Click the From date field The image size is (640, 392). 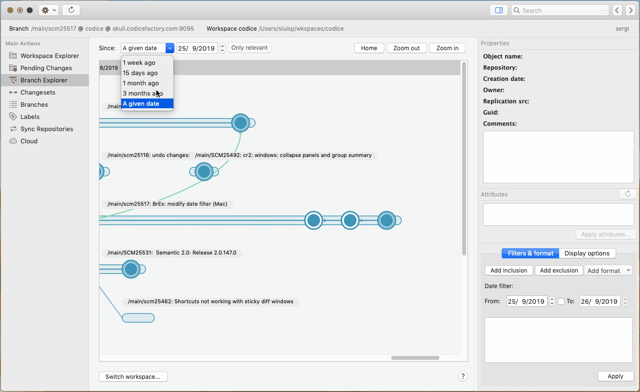527,301
